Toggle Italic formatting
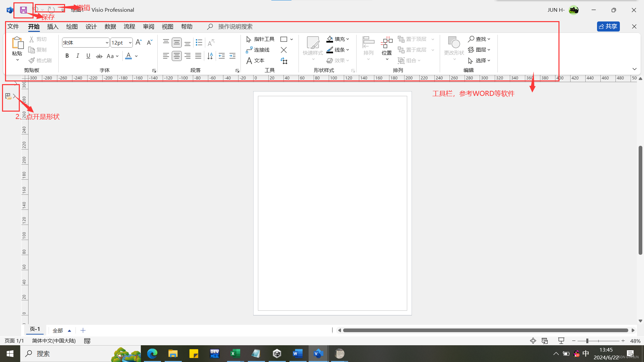Screen dimensions: 644x362 (x=77, y=56)
